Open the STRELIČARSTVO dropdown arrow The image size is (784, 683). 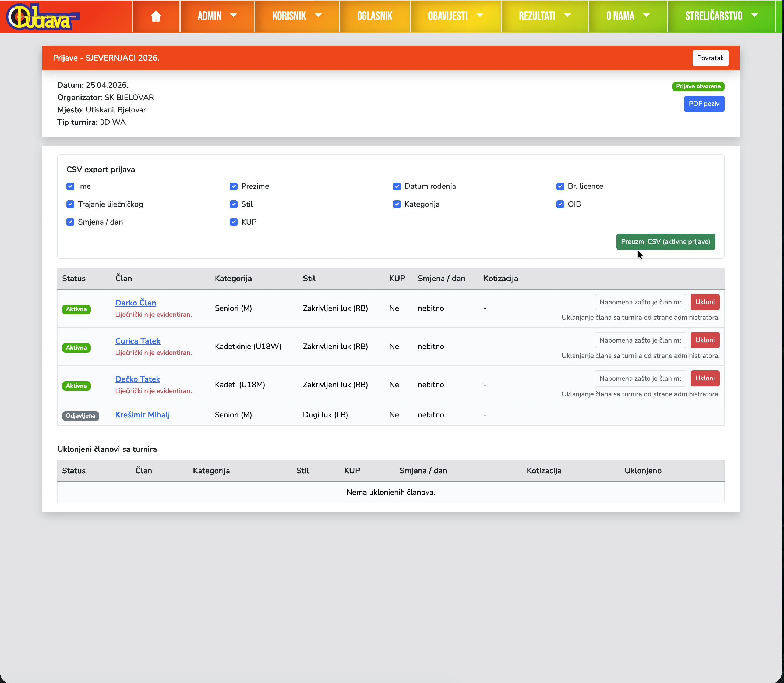coord(754,16)
